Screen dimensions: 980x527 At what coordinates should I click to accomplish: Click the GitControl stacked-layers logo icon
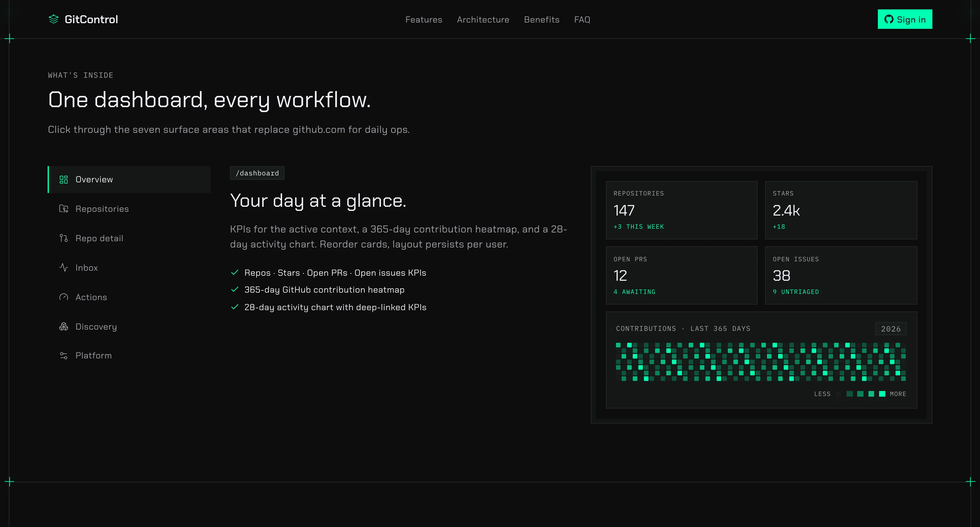[54, 19]
